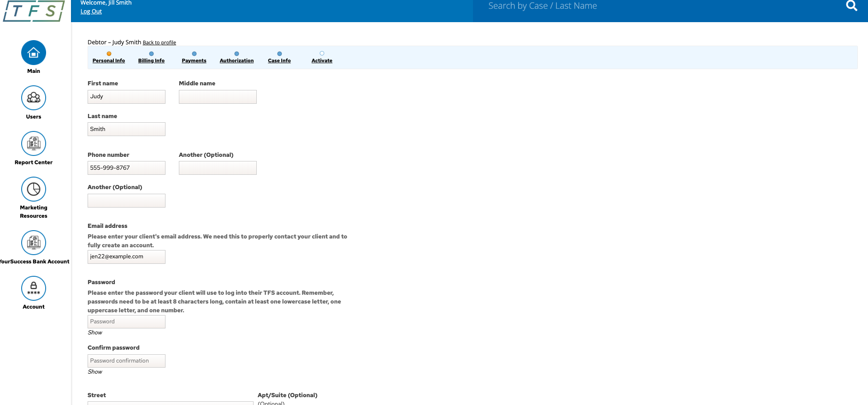The width and height of the screenshot is (868, 405).
Task: Click the Main home icon
Action: 34,53
